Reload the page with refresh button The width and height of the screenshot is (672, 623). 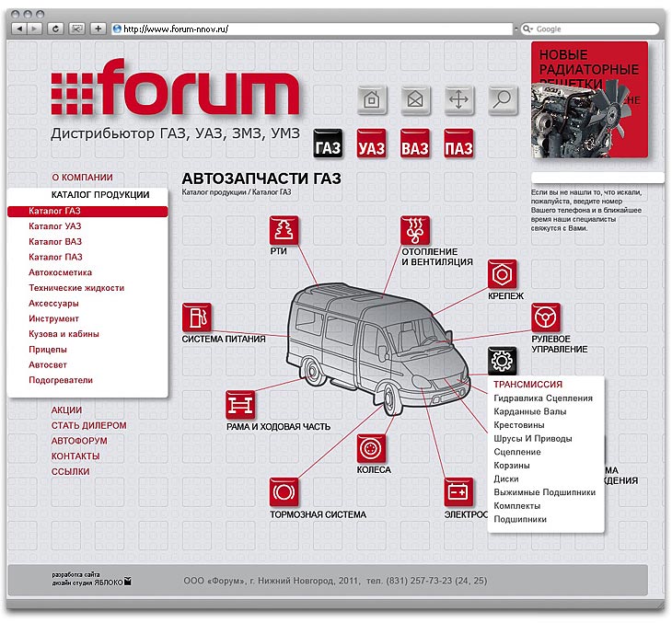pos(55,29)
